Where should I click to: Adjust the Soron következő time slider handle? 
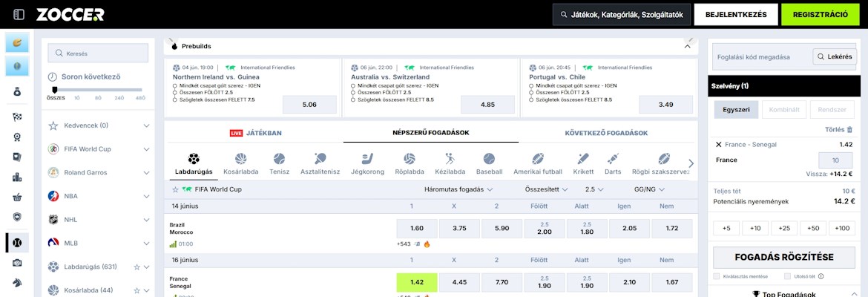54,90
